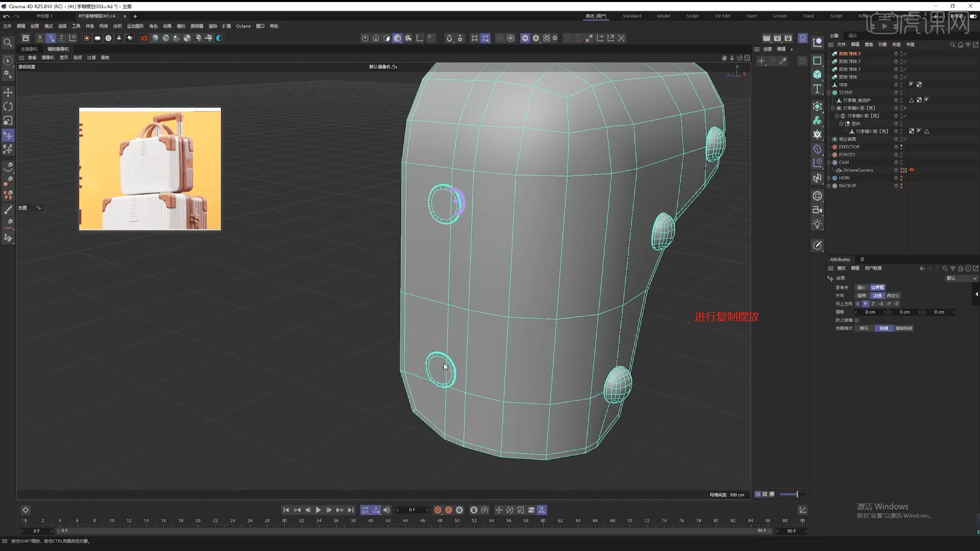The width and height of the screenshot is (980, 551).
Task: Click the record active objects keyframe button
Action: (x=438, y=510)
